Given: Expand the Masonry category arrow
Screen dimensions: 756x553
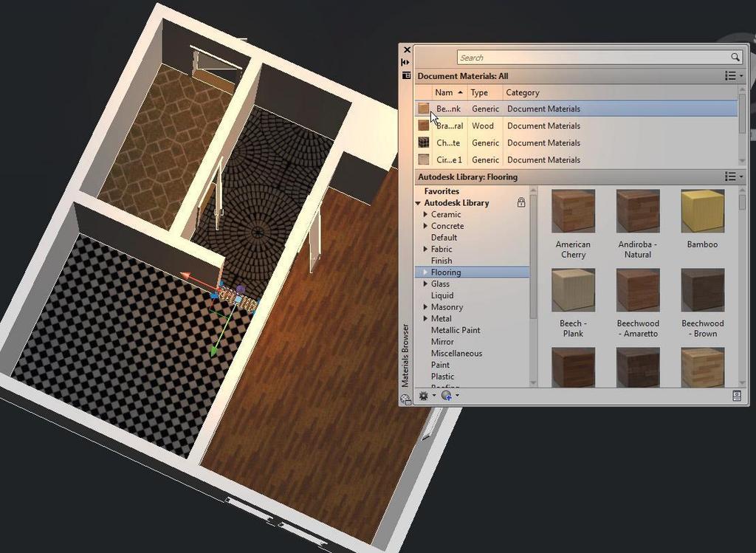Looking at the screenshot, I should click(425, 306).
